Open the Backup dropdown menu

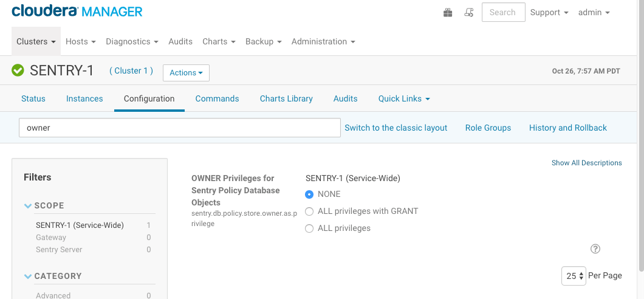pos(263,41)
